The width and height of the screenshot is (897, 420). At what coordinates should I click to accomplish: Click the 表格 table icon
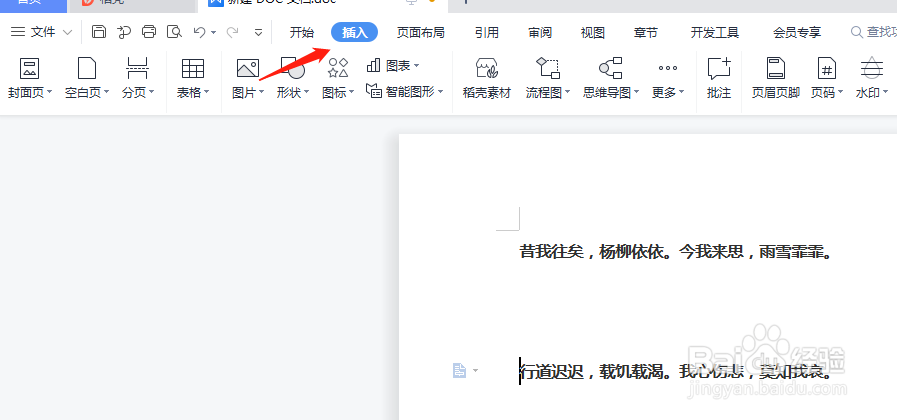[193, 68]
